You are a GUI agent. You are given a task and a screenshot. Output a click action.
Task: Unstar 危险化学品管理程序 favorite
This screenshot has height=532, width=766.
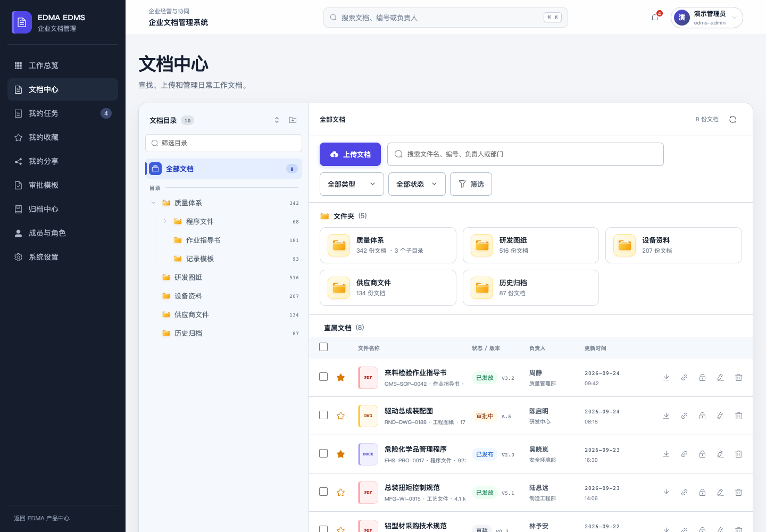[341, 454]
